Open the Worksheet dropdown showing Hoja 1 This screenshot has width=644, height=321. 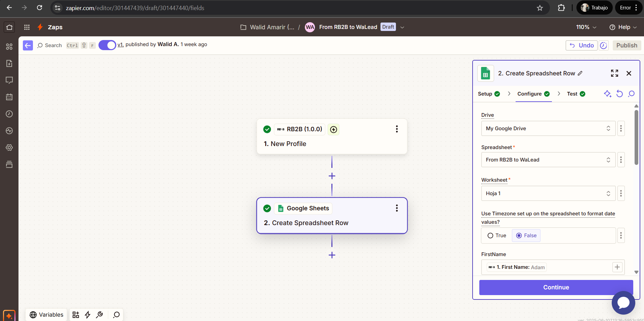[548, 193]
